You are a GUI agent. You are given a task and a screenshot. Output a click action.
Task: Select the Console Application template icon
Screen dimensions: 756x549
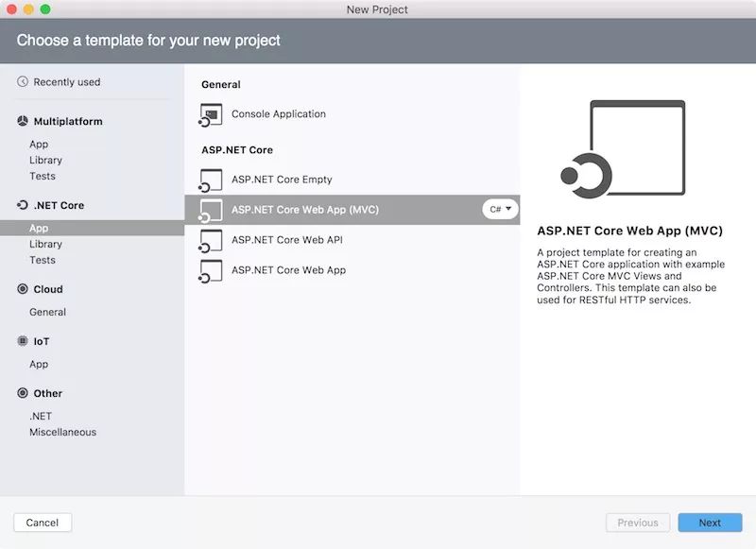coord(211,114)
